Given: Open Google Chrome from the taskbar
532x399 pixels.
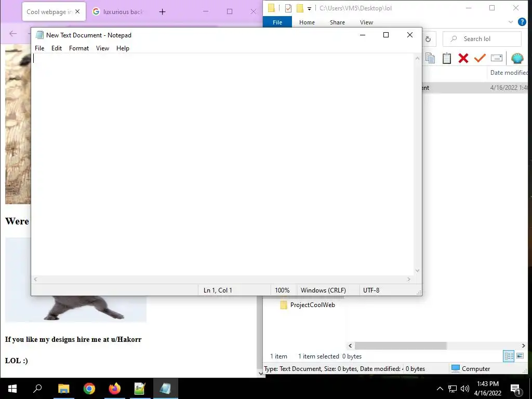Looking at the screenshot, I should [89, 389].
